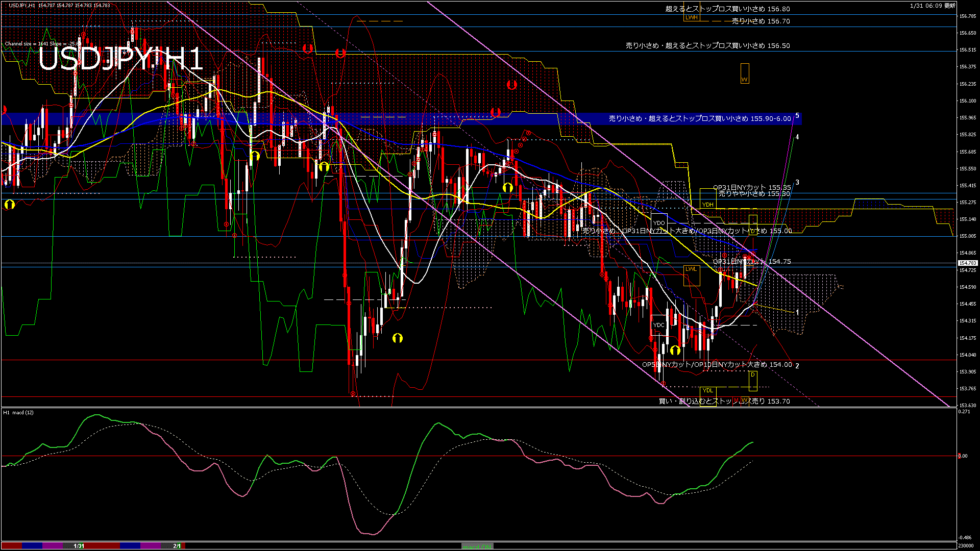Select the LWL box marker
Screen dimensions: 980x551
[x=692, y=275]
